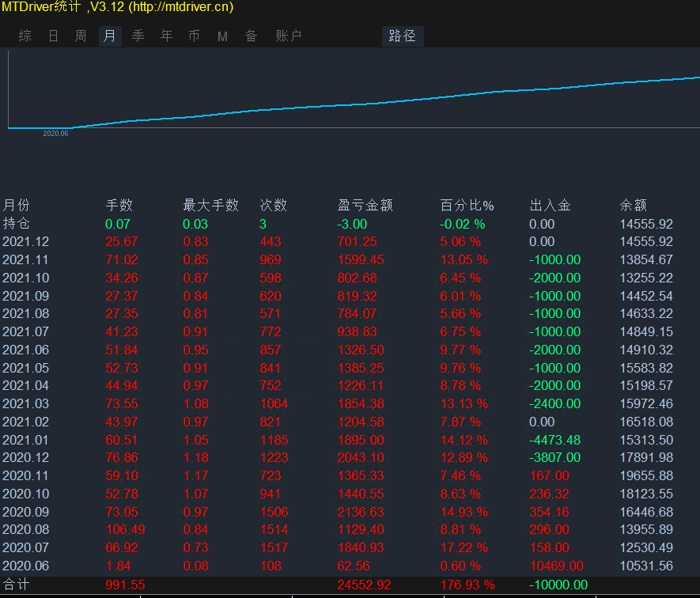Click the 盈亏金额 column header
Image resolution: width=700 pixels, height=598 pixels.
tap(365, 205)
